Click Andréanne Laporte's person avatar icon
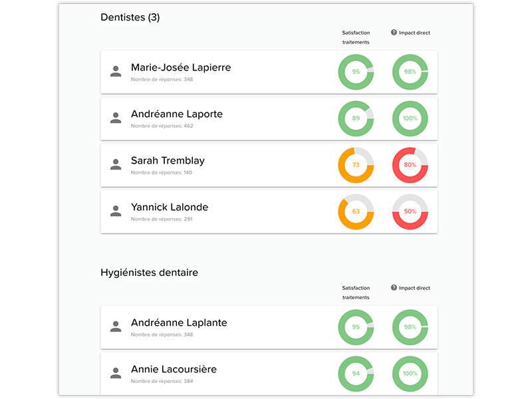This screenshot has width=532, height=399. click(116, 118)
